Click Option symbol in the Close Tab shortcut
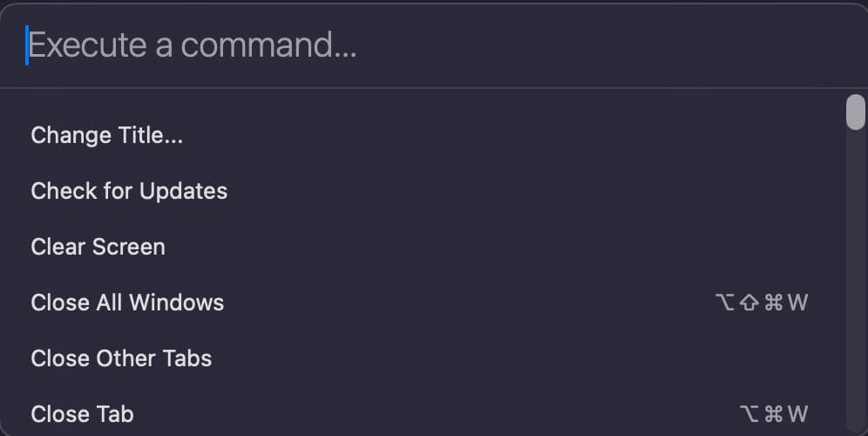The width and height of the screenshot is (868, 436). [x=749, y=414]
